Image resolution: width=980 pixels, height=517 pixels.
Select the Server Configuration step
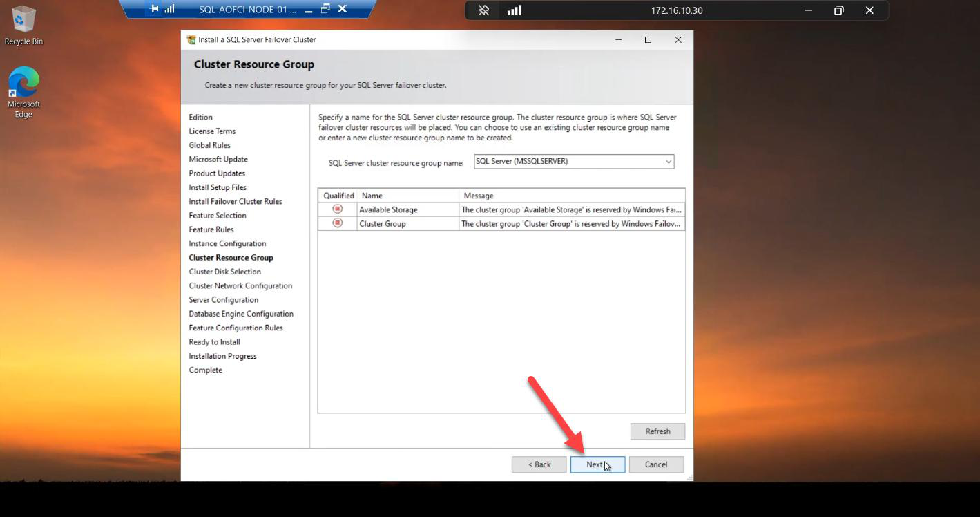pyautogui.click(x=224, y=300)
